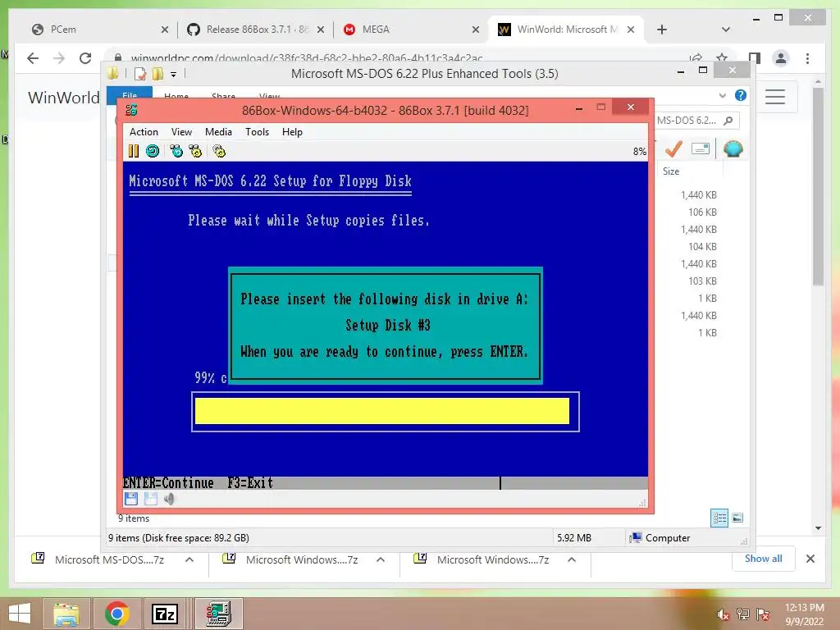Click the 8% emulation speed readout
Image resolution: width=840 pixels, height=630 pixels.
pyautogui.click(x=640, y=152)
